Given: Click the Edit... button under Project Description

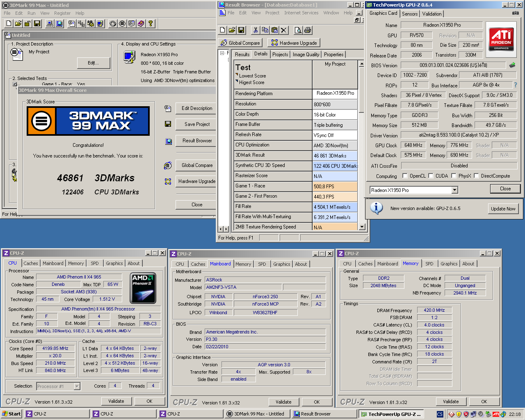Looking at the screenshot, I should point(94,63).
